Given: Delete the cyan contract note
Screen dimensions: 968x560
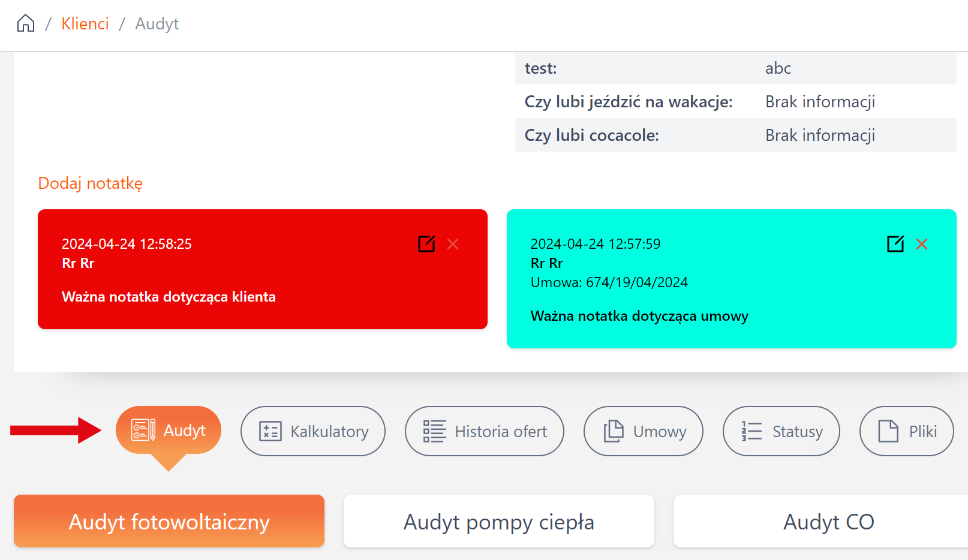Looking at the screenshot, I should (x=922, y=244).
